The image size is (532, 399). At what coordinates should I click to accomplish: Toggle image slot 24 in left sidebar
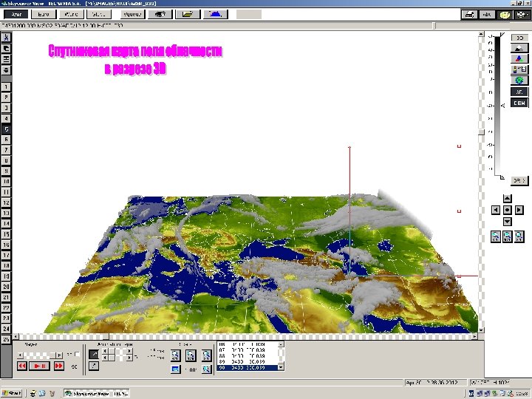tap(6, 329)
